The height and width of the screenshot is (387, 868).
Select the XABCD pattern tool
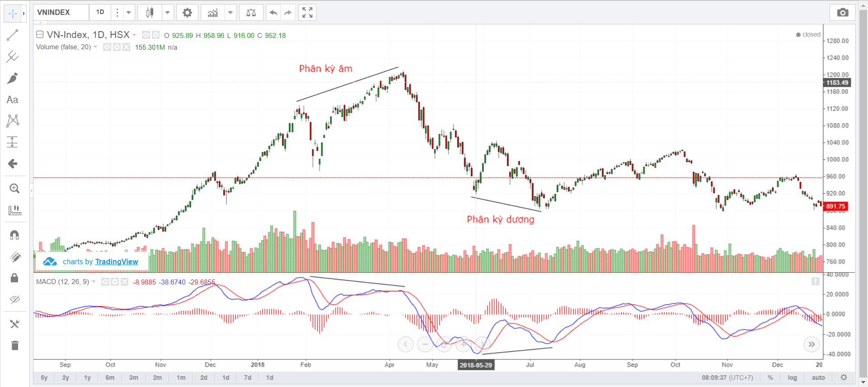point(13,121)
